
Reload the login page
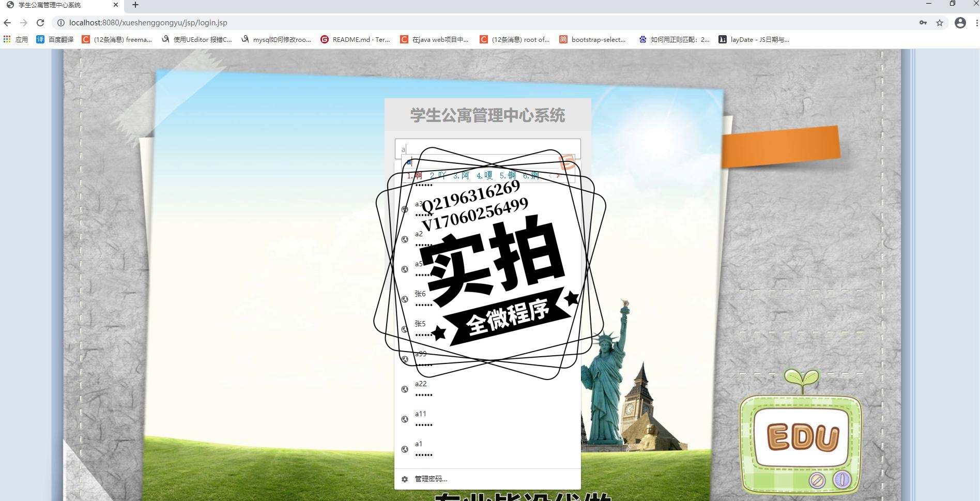40,23
